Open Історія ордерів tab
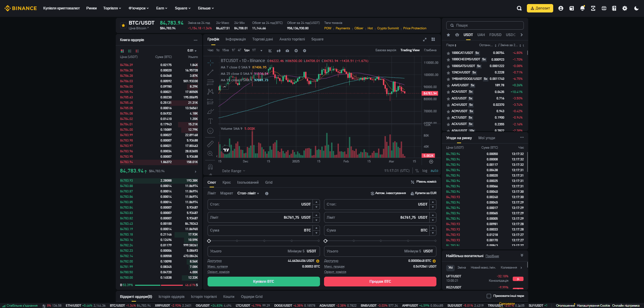The width and height of the screenshot is (644, 308). [x=171, y=297]
